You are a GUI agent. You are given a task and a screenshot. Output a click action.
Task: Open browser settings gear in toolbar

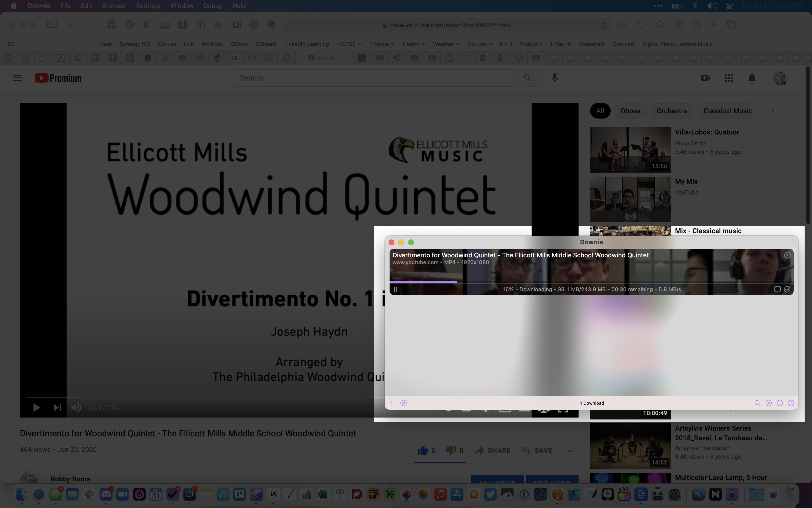678,24
